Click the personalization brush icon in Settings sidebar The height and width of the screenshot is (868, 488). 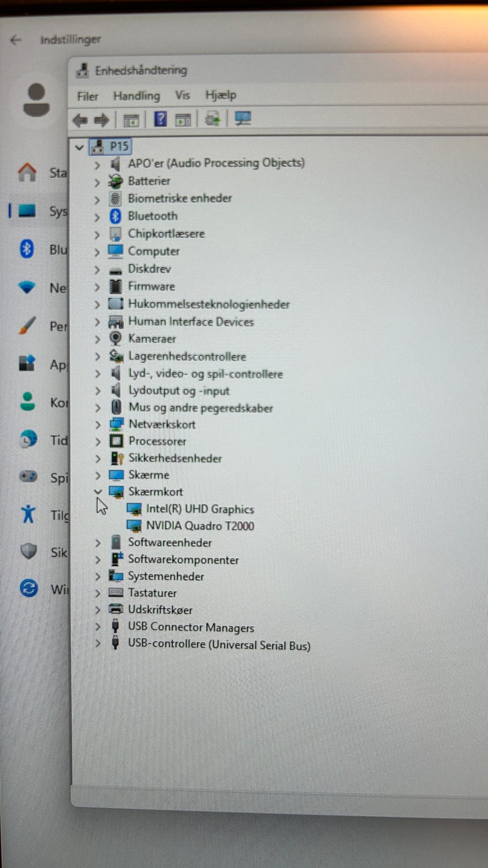(27, 325)
